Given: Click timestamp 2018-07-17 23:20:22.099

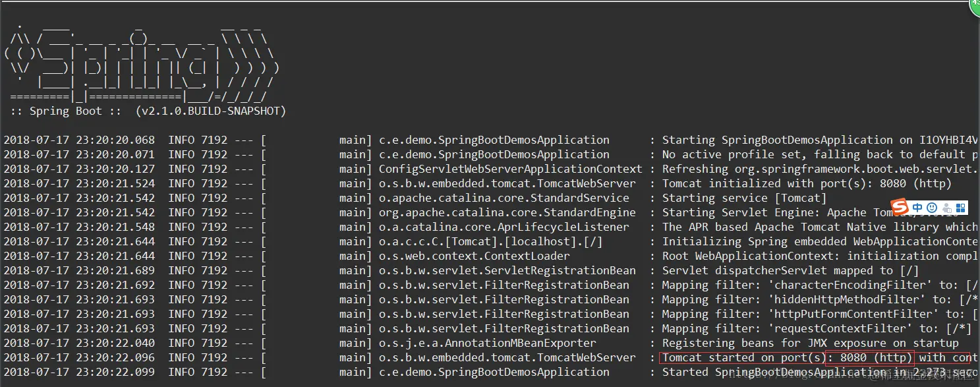Looking at the screenshot, I should [79, 372].
